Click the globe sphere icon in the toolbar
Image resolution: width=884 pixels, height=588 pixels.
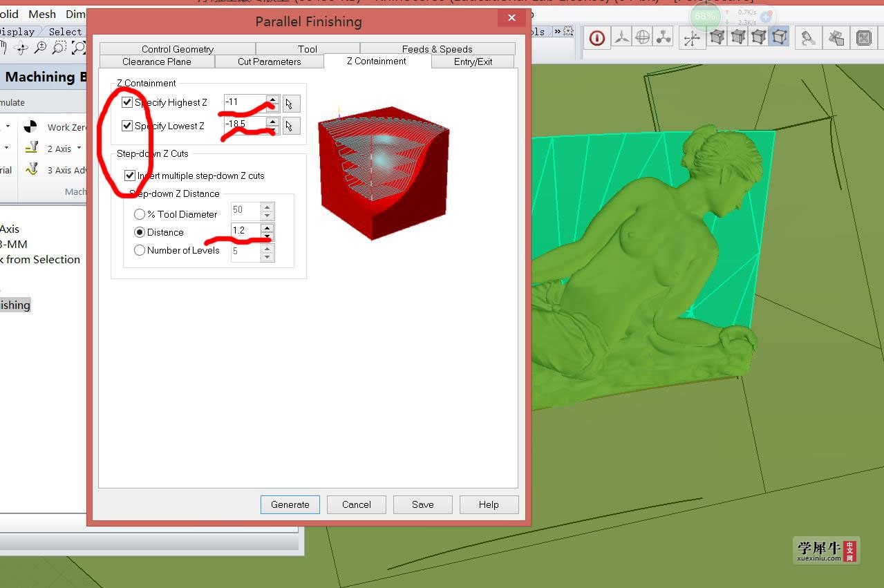point(643,37)
